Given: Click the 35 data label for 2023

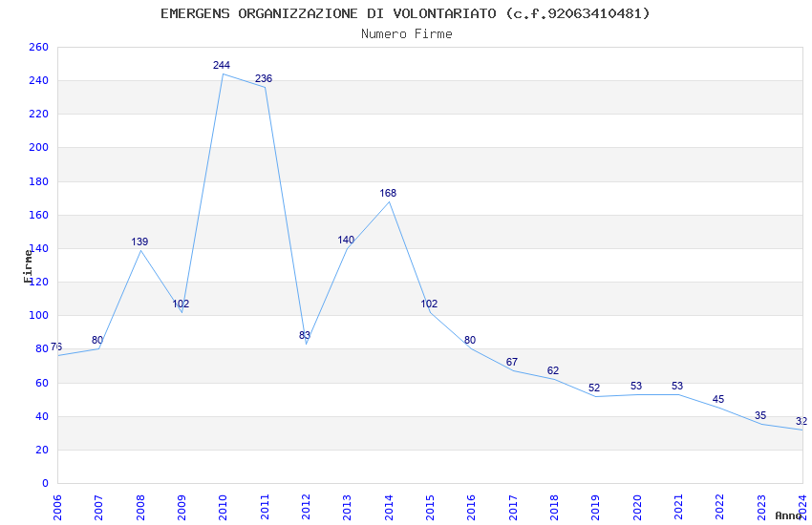Looking at the screenshot, I should 760,415.
